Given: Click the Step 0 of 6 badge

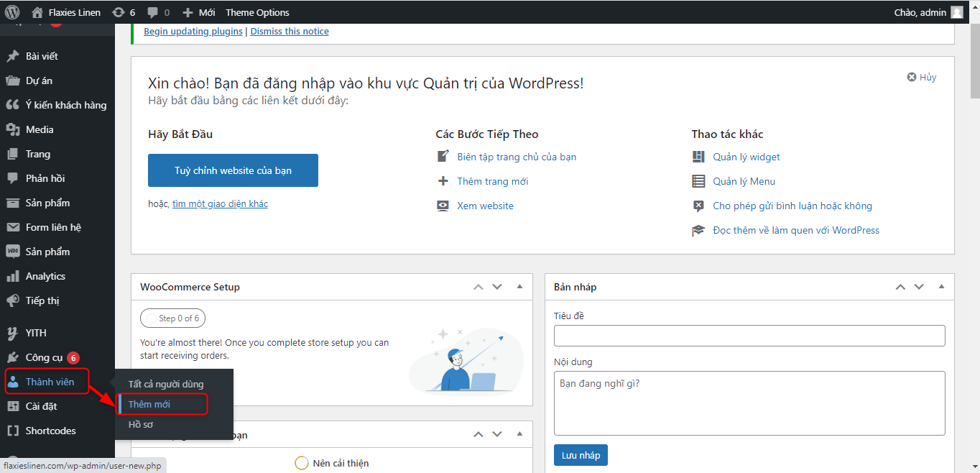Looking at the screenshot, I should 172,318.
